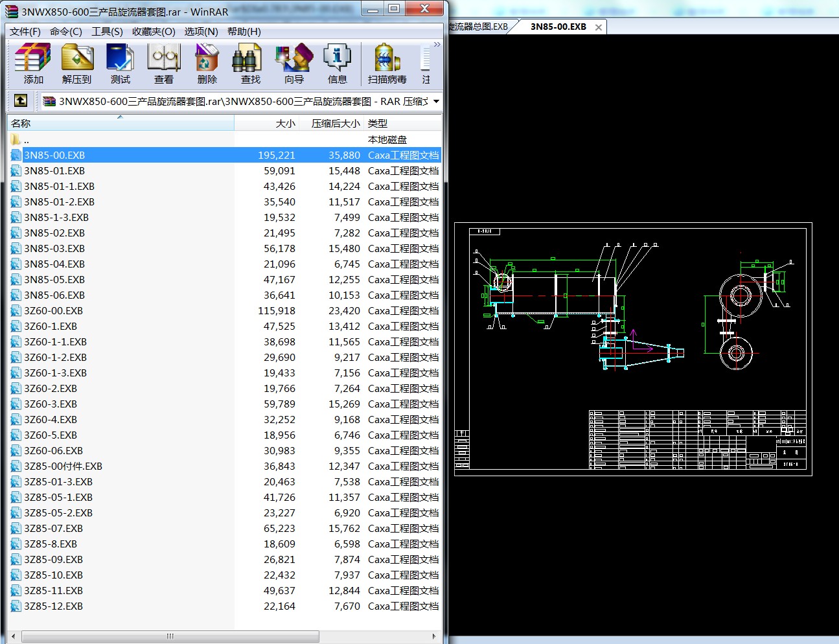Image resolution: width=839 pixels, height=644 pixels.
Task: Open the 收藏夹(O) menu
Action: (154, 31)
